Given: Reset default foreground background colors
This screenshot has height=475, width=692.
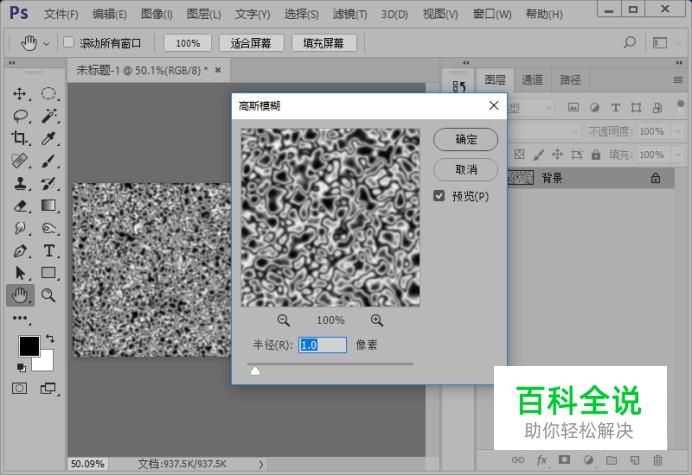Looking at the screenshot, I should [21, 367].
